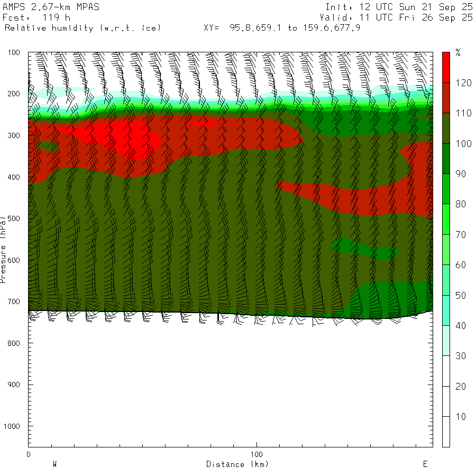Click the distance axis label '100' at bottom

(x=257, y=454)
